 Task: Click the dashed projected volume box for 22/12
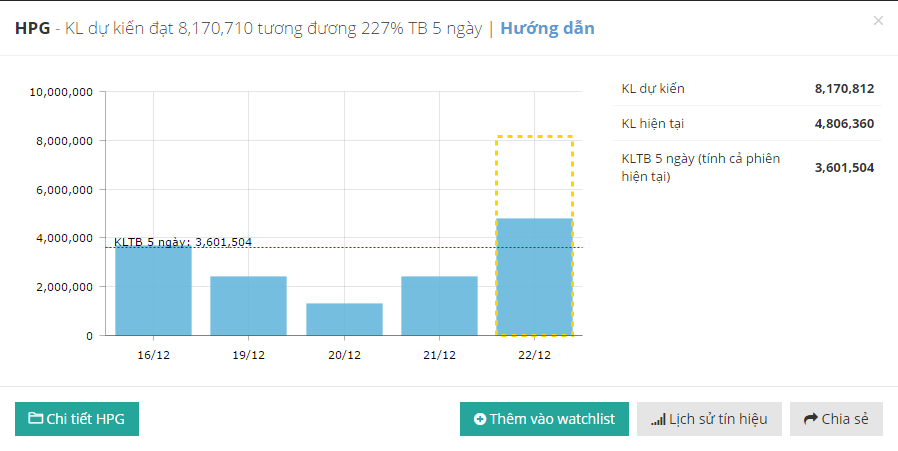point(534,177)
